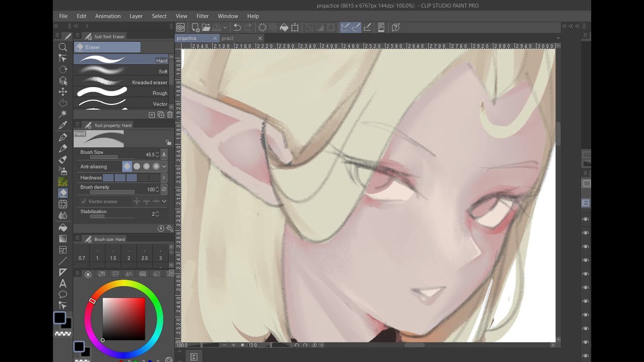Enable the Vector eraser checkbox

[84, 201]
